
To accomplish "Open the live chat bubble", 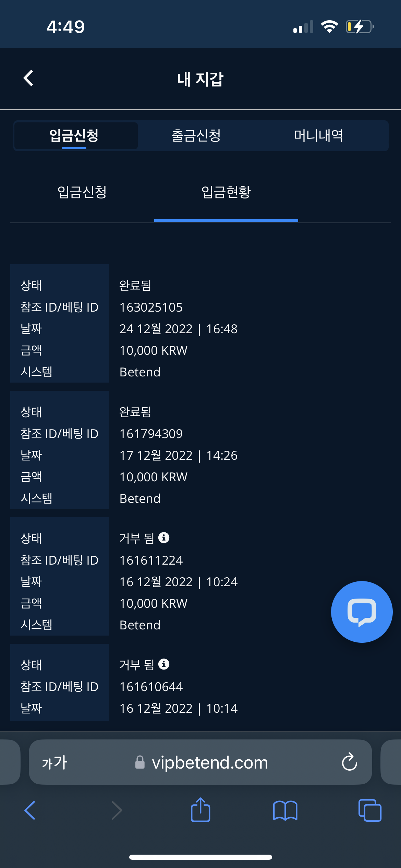I will (362, 612).
